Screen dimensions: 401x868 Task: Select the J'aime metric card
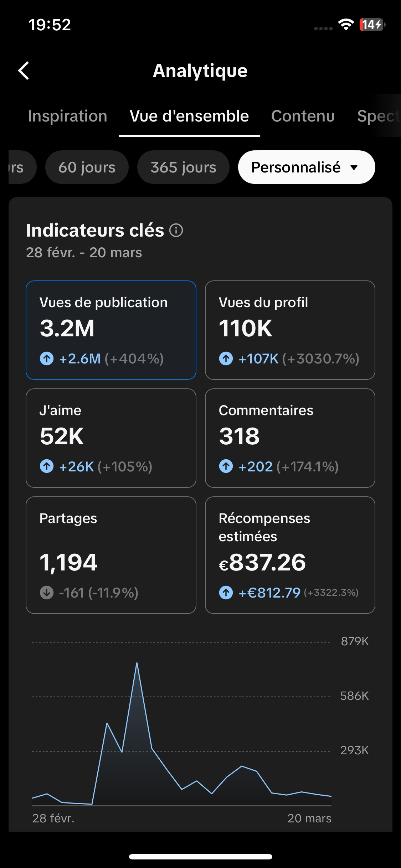tap(111, 438)
